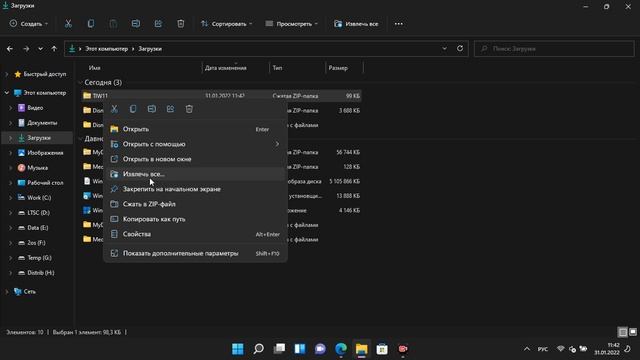Open Microsoft Store from the taskbar
Image resolution: width=640 pixels, height=360 pixels.
[x=382, y=349]
